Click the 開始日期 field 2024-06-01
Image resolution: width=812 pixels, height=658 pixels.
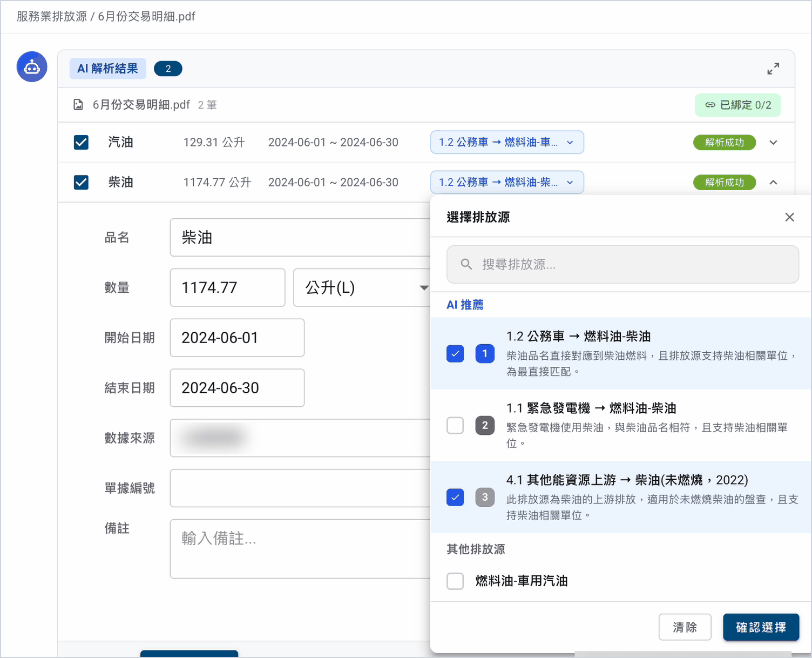pos(237,338)
